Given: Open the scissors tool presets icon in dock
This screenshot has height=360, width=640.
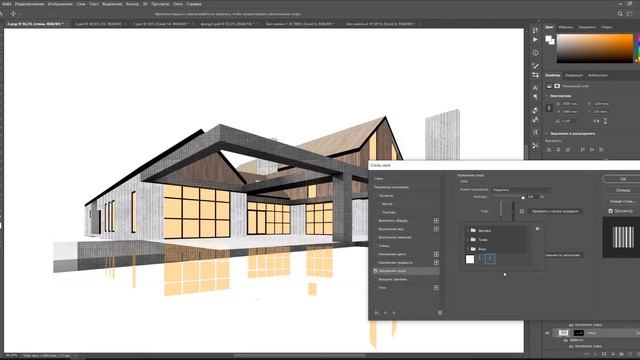Looking at the screenshot, I should (535, 145).
